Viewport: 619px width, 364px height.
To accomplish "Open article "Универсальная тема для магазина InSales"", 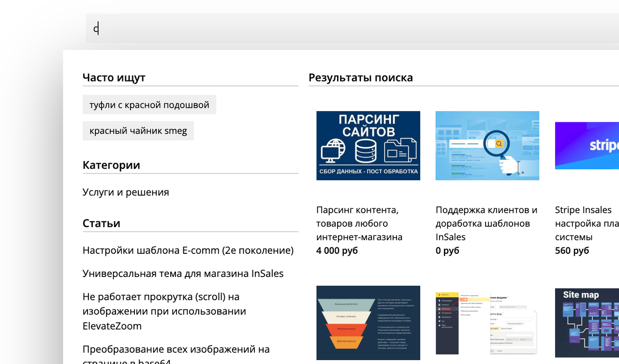I will pyautogui.click(x=183, y=274).
